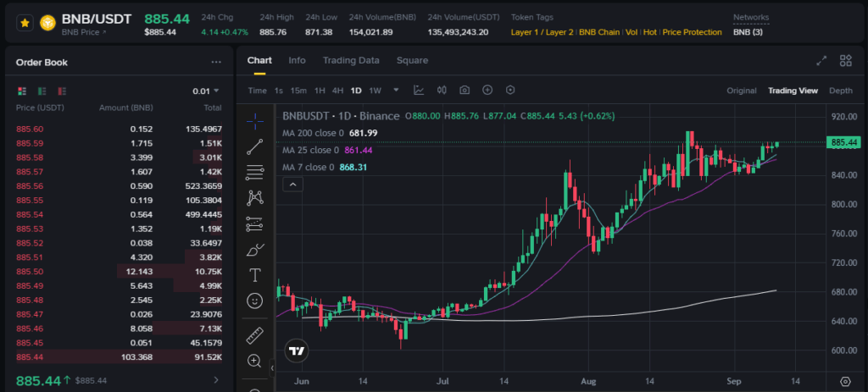Image resolution: width=868 pixels, height=392 pixels.
Task: Select the 4H chart interval
Action: (337, 91)
